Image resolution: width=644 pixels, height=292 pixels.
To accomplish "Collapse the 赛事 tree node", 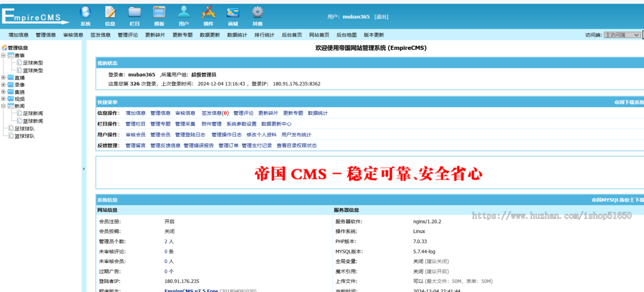I will (x=4, y=55).
